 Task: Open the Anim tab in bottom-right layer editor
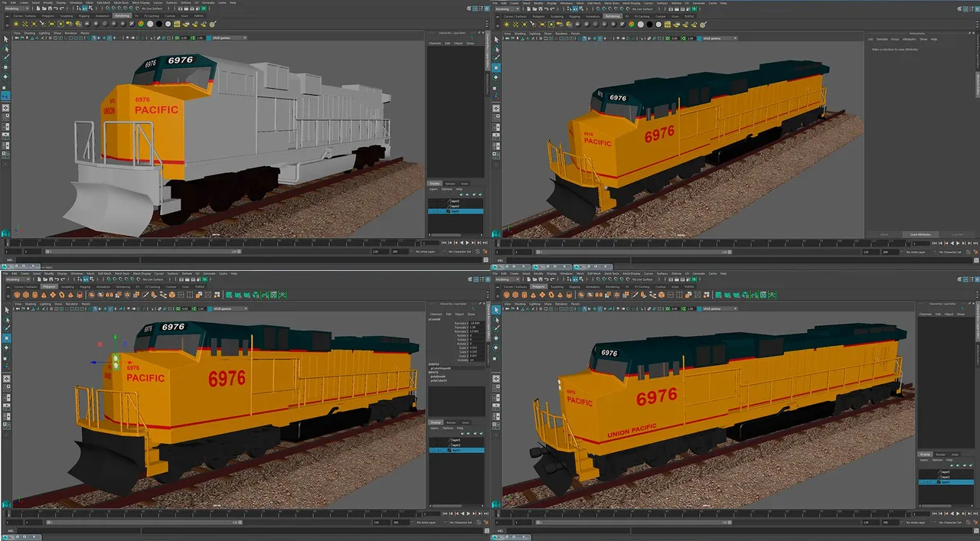955,455
